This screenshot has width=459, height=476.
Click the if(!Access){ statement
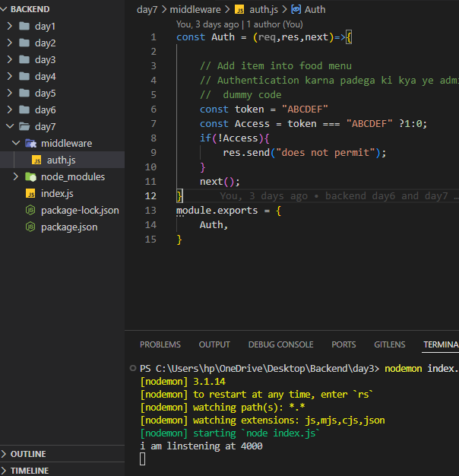[x=235, y=138]
